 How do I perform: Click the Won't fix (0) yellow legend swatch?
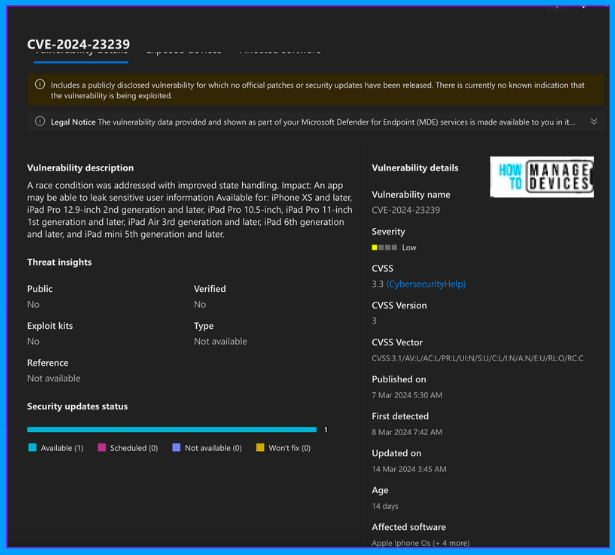point(260,448)
